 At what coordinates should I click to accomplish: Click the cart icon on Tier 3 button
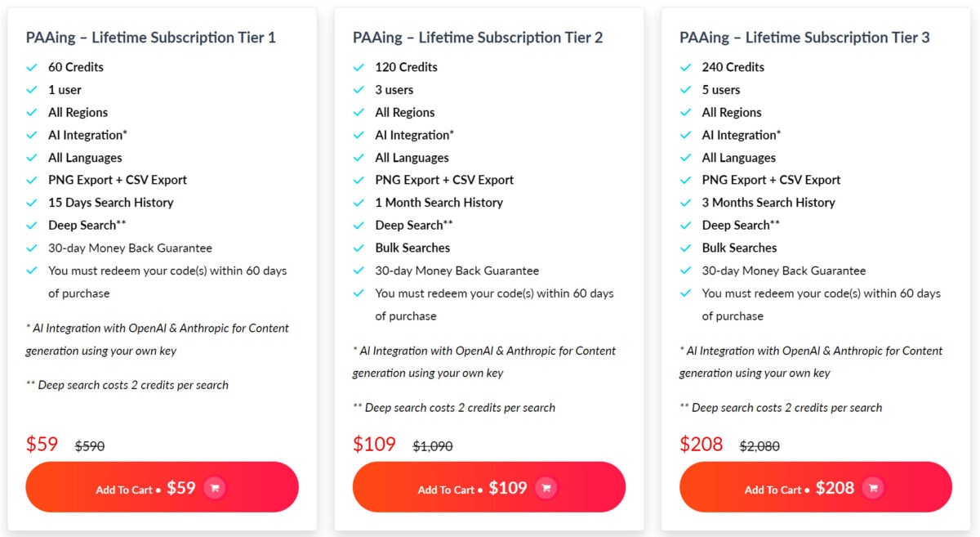(x=872, y=487)
